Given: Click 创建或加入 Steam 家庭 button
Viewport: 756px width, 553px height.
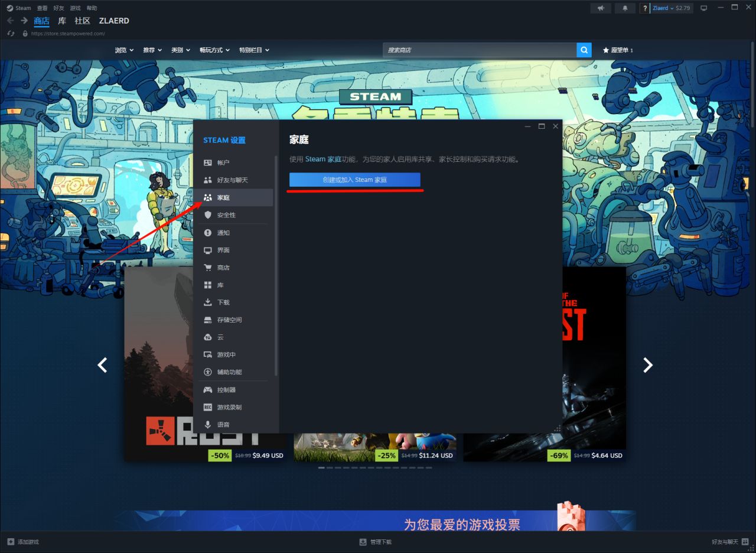Looking at the screenshot, I should coord(354,180).
